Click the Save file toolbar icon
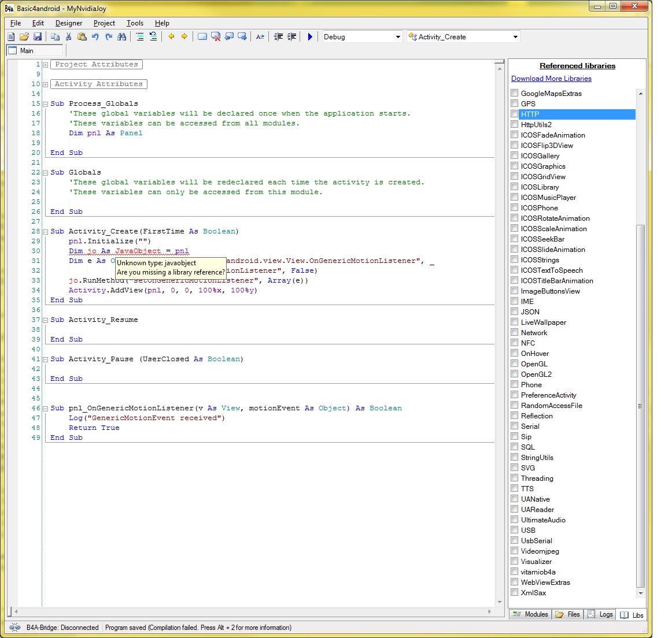This screenshot has height=638, width=672. pyautogui.click(x=38, y=36)
